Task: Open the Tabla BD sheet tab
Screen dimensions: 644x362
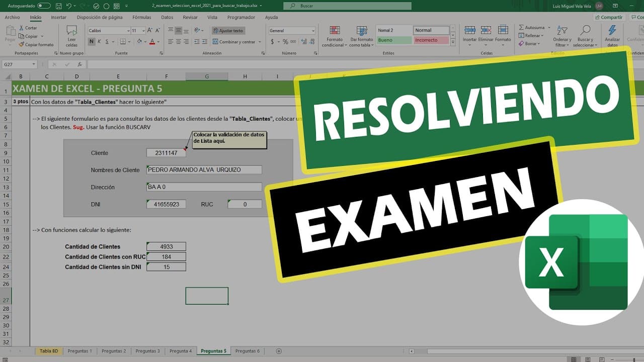Action: coord(49,351)
